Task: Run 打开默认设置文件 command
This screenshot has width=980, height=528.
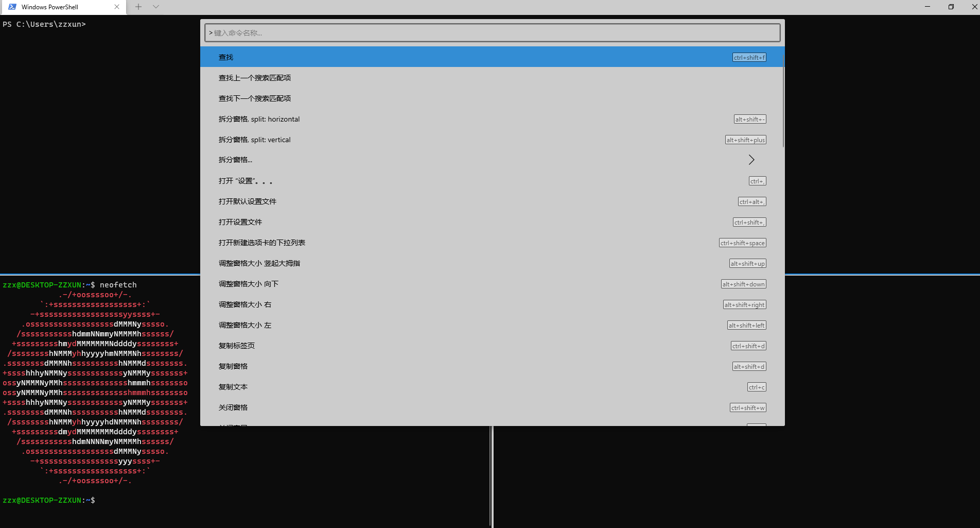Action: coord(492,201)
